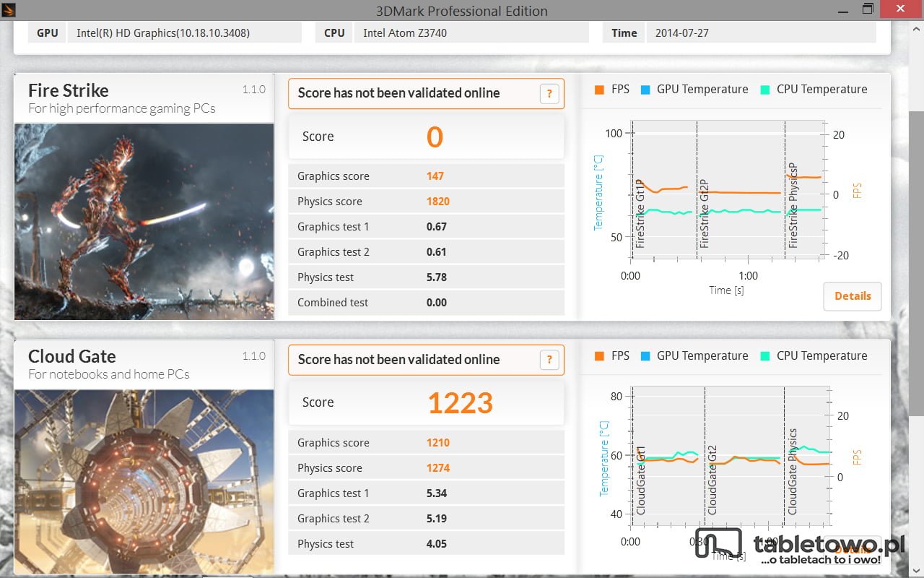
Task: Click the Cloud Gate Graphics score 1210
Action: click(x=438, y=443)
